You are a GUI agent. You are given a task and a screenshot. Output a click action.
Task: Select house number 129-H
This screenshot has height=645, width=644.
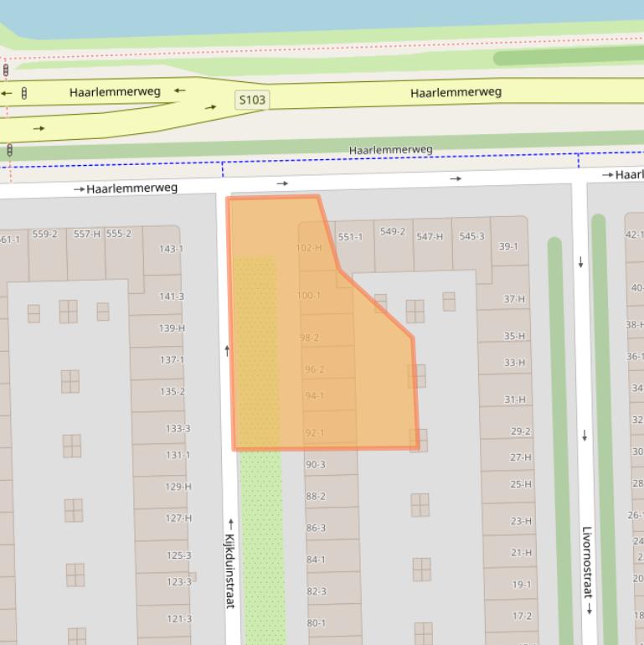(178, 487)
